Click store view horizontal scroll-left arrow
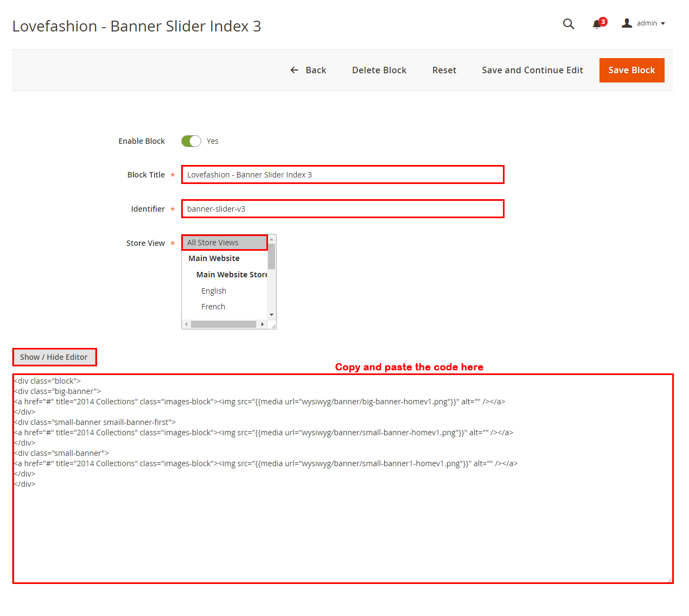This screenshot has width=689, height=616. point(186,325)
